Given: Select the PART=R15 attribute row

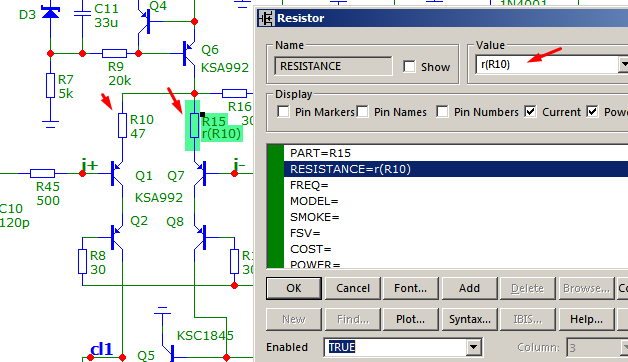Looking at the screenshot, I should click(x=456, y=153).
